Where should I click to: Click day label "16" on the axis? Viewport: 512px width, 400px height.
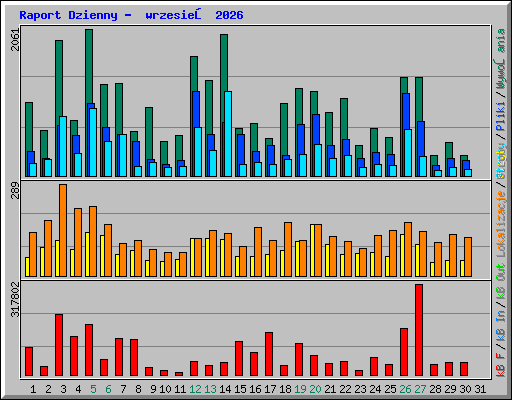tap(255, 389)
